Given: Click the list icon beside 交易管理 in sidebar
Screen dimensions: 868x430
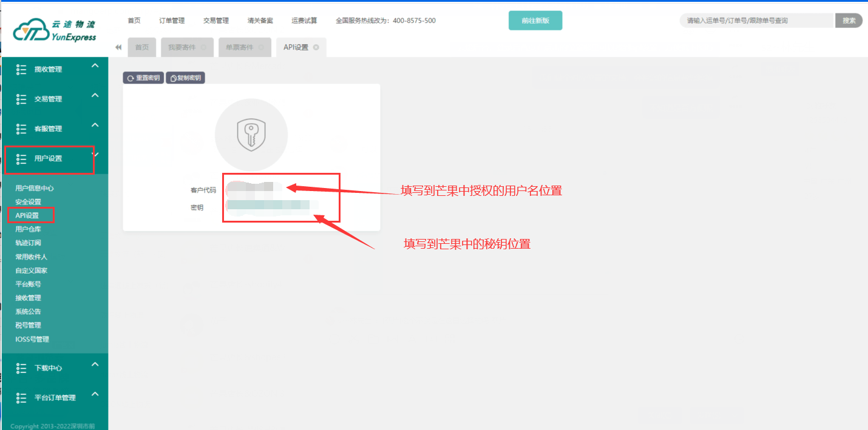Looking at the screenshot, I should pos(21,99).
